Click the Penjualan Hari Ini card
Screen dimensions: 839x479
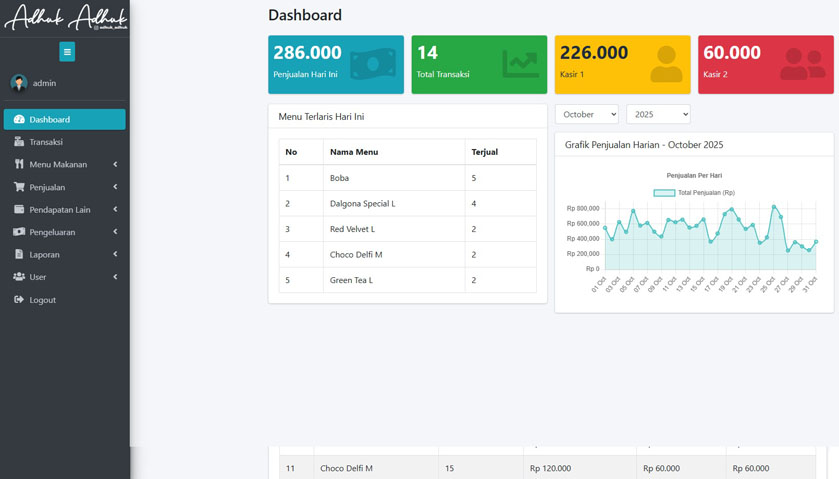(335, 64)
